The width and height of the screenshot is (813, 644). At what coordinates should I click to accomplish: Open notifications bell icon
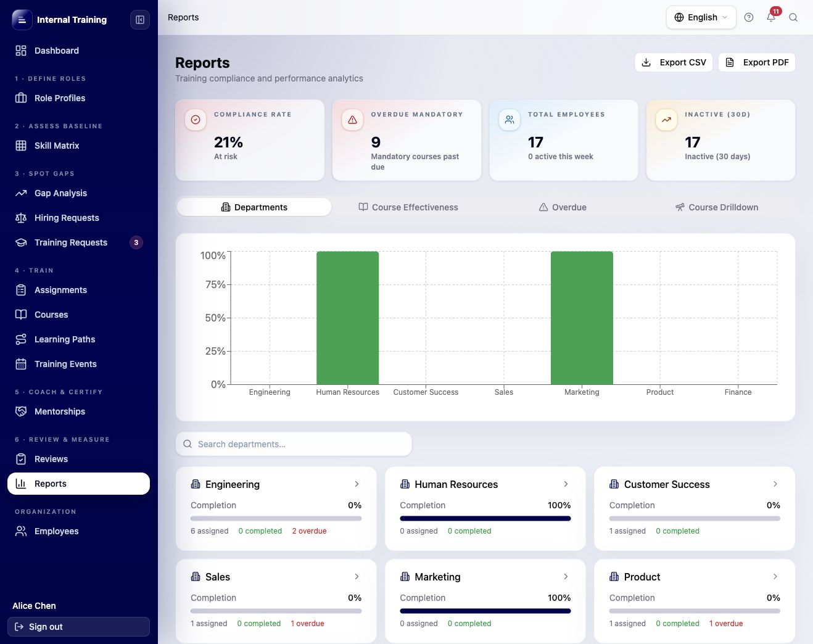click(x=771, y=17)
